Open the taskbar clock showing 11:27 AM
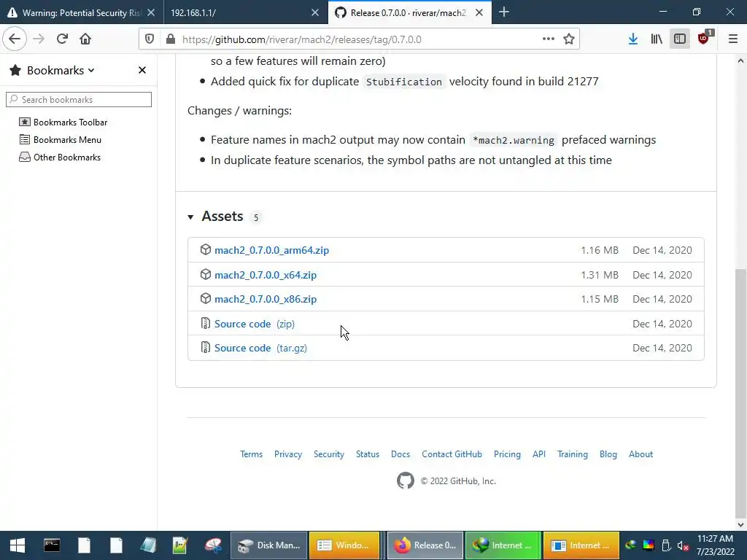Viewport: 747px width, 560px height. (715, 545)
